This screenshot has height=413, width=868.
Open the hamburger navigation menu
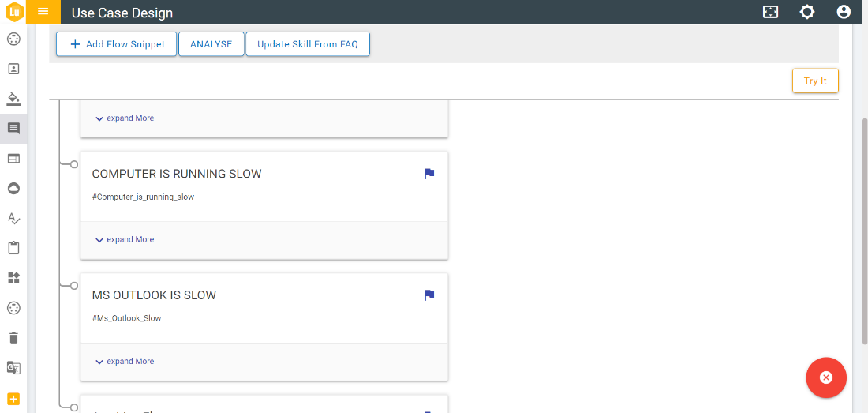point(43,12)
